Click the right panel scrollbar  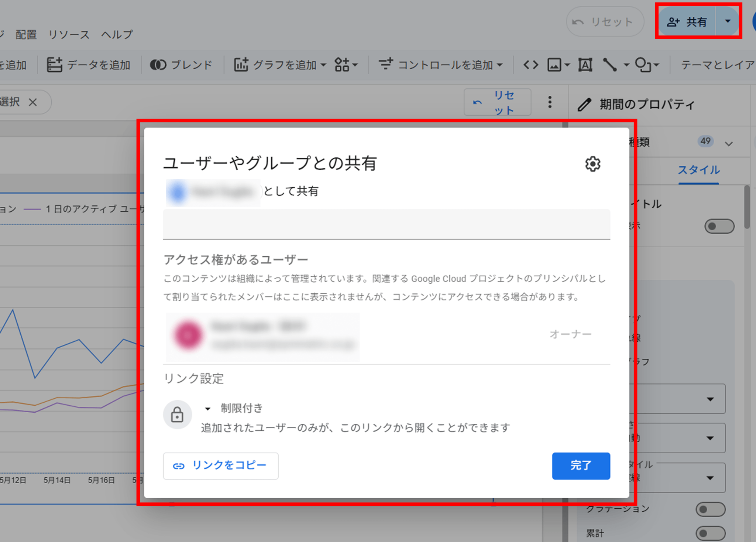pos(747,207)
